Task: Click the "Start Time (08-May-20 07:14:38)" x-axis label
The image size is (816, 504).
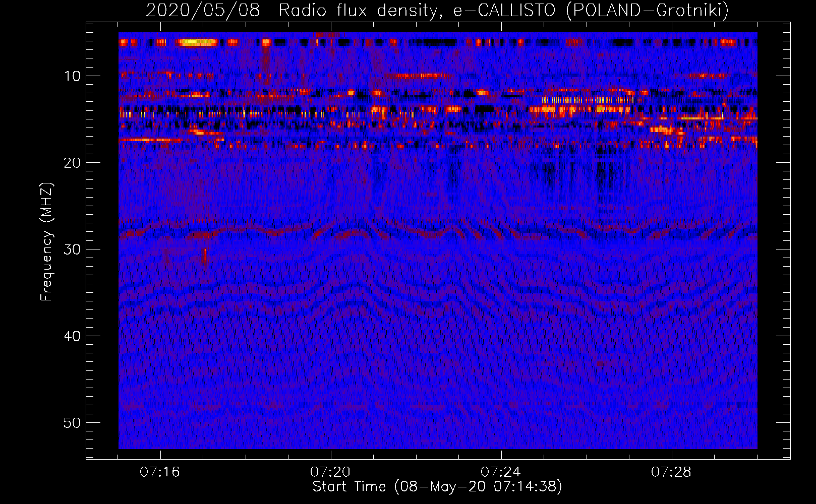Action: 437,487
